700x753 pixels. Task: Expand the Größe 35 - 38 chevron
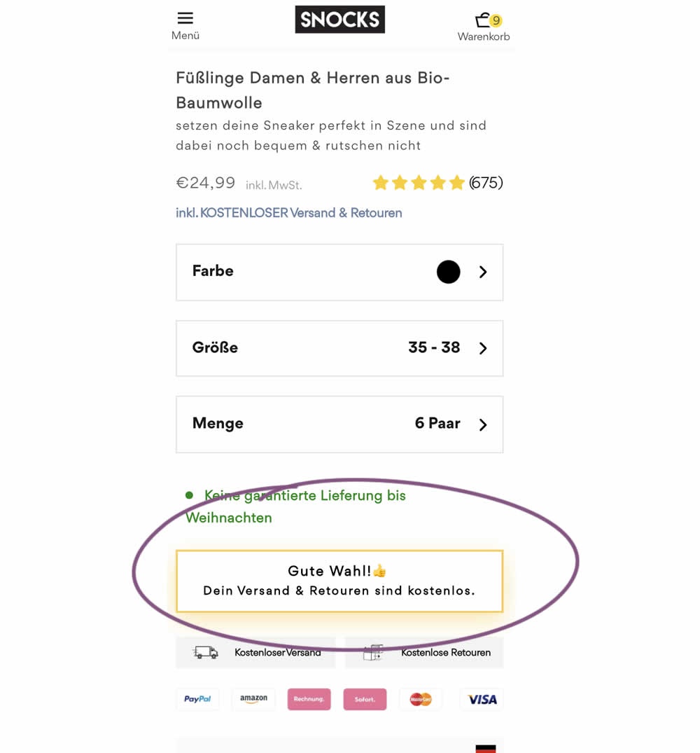coord(483,348)
